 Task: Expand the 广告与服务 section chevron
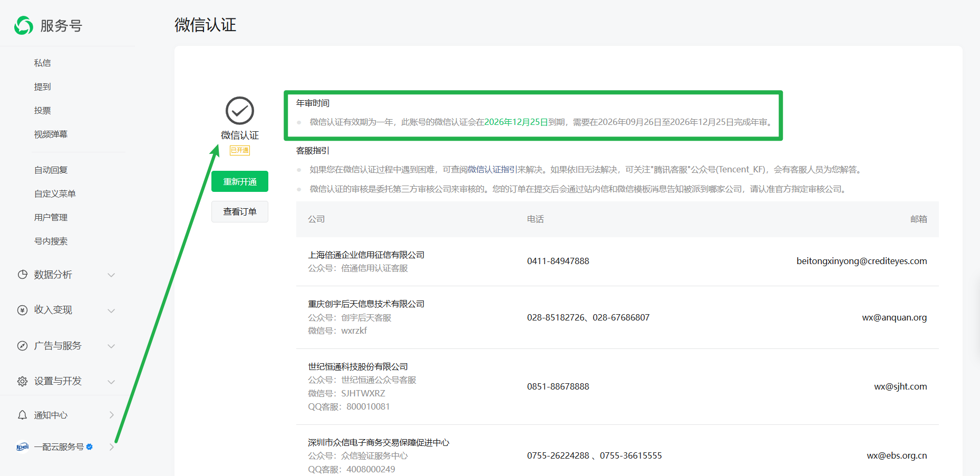[x=111, y=346]
